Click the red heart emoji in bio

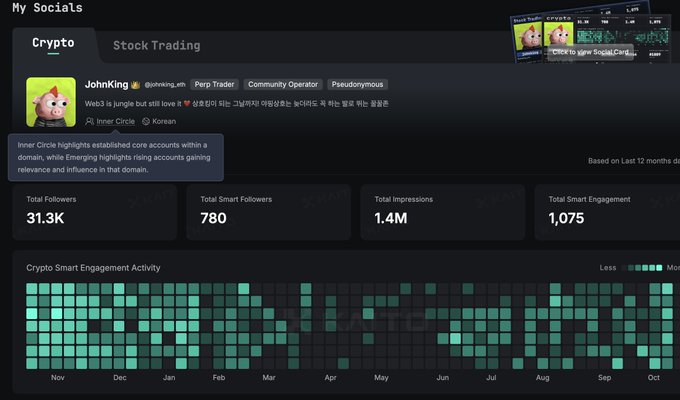[187, 104]
